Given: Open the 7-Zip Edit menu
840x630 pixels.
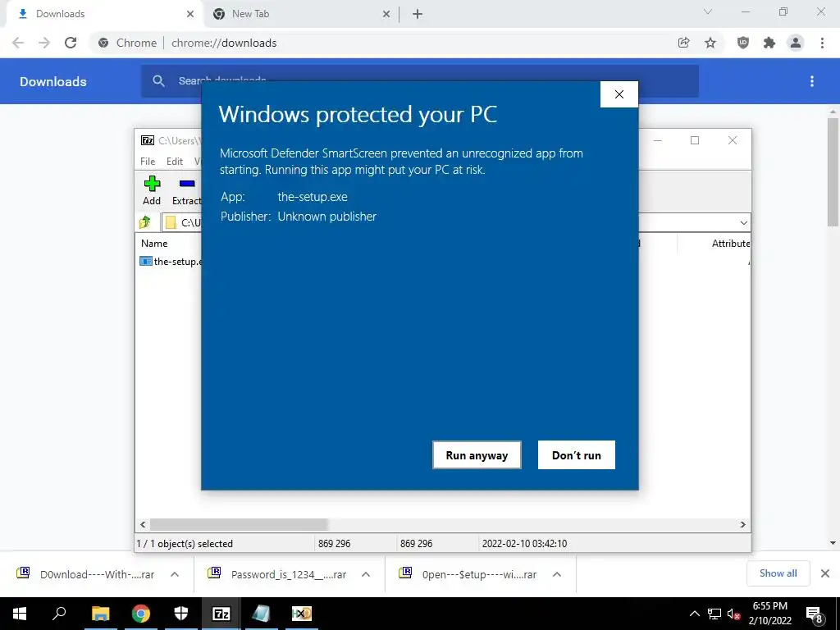Looking at the screenshot, I should click(175, 162).
